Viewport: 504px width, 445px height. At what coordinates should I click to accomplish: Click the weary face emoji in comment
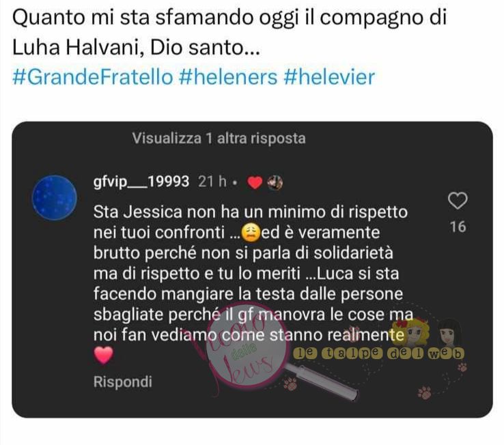click(250, 233)
